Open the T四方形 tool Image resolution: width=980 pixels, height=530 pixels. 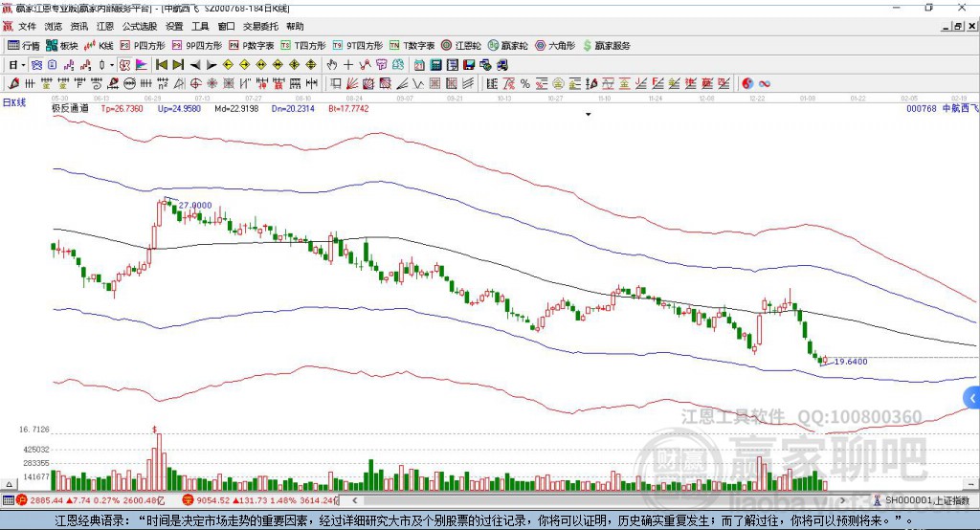[303, 46]
